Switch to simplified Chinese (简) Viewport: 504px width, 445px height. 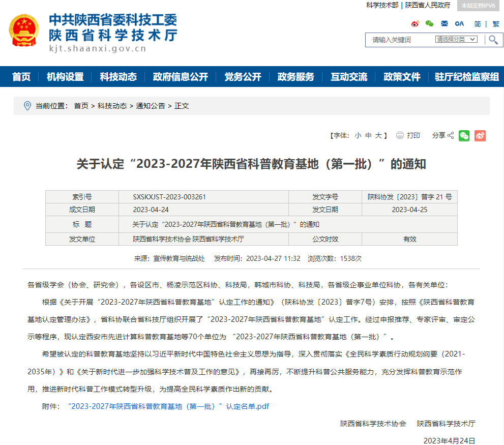pos(478,24)
